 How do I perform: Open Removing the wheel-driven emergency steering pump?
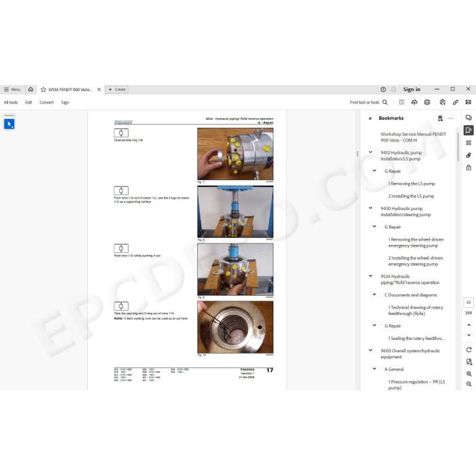(415, 243)
